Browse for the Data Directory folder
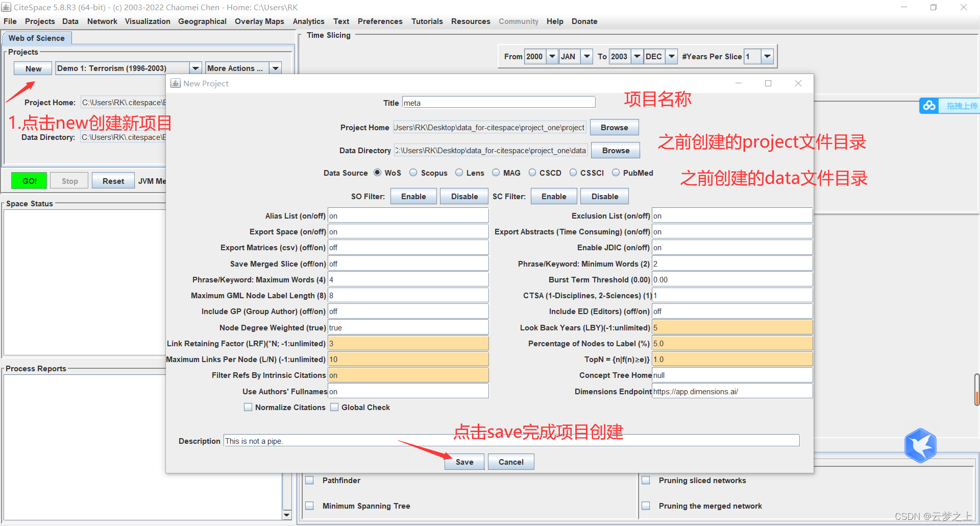980x526 pixels. pos(616,151)
